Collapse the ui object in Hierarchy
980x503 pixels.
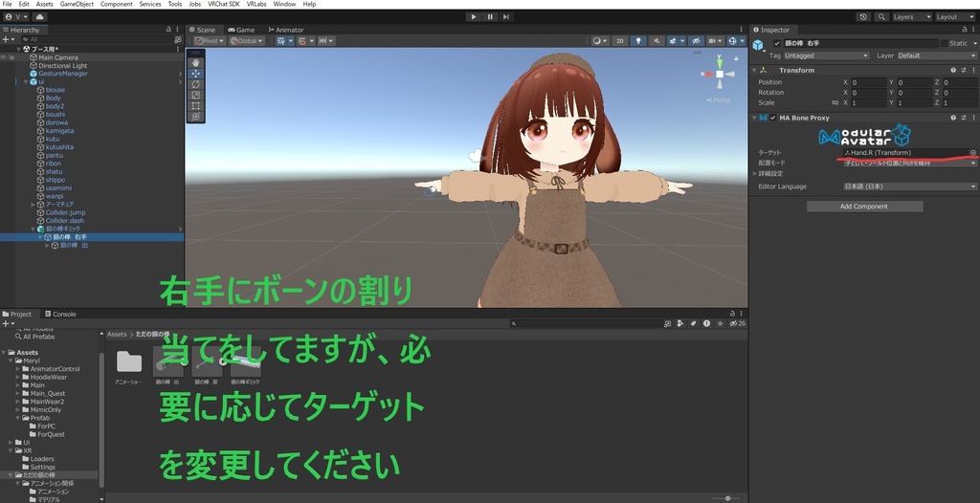26,82
